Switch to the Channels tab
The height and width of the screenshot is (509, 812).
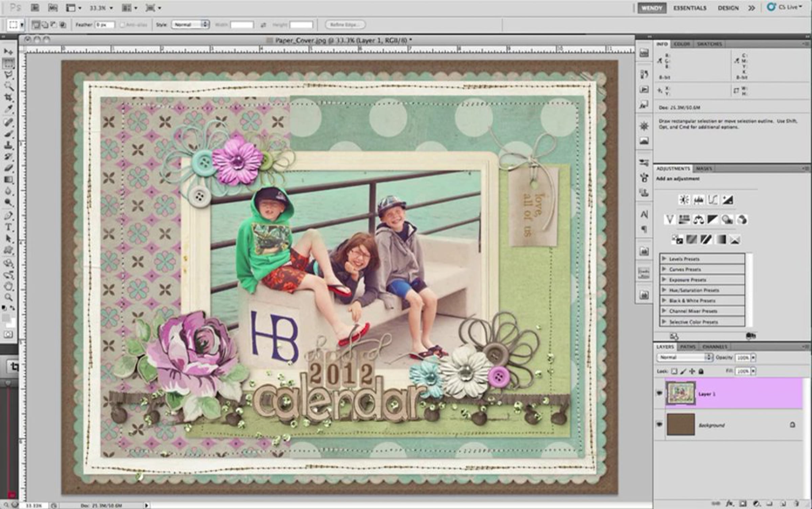tap(715, 347)
